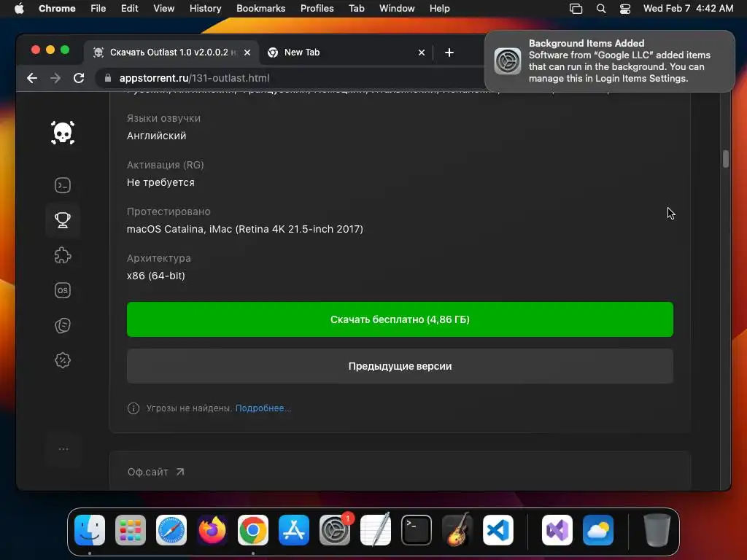
Task: Open Finder from the Dock
Action: pos(90,530)
